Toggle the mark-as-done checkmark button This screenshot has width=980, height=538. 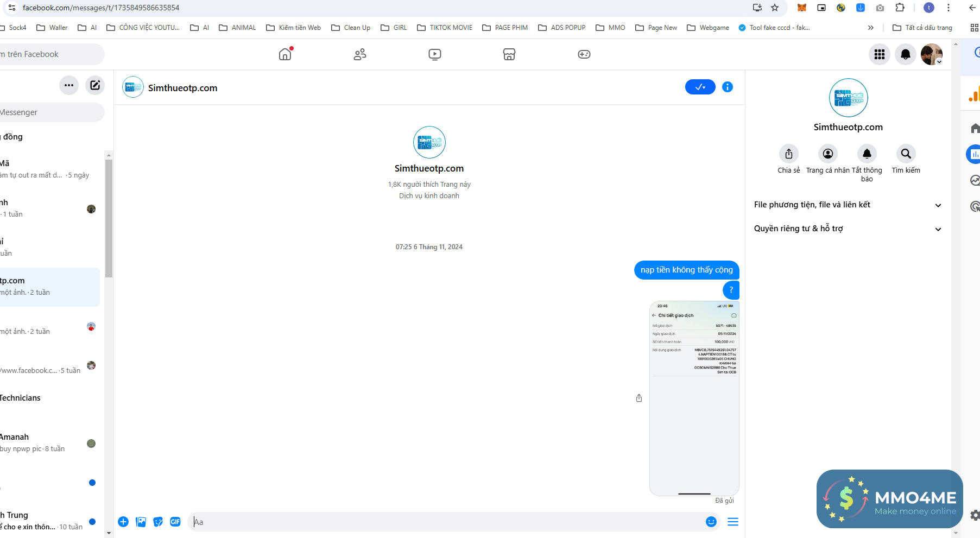point(700,87)
